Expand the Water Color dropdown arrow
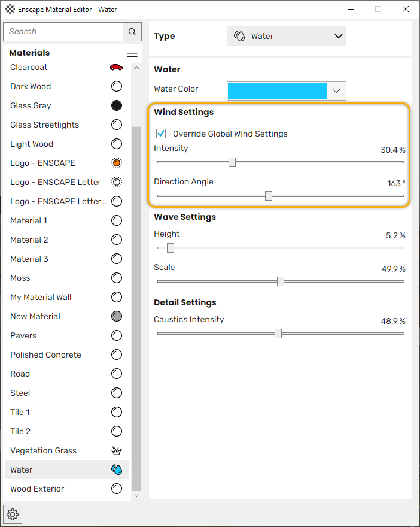Screen dimensions: 420x527 336,91
